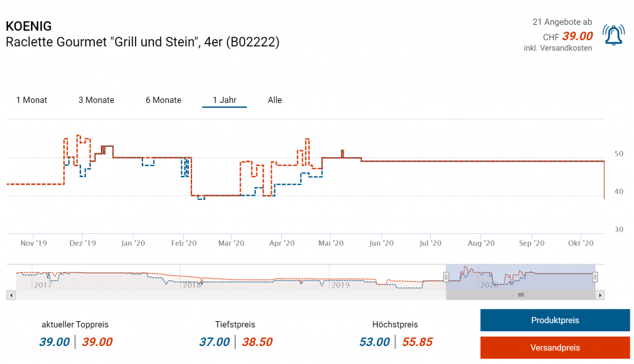Click the CHF 39.00 price
Screen dimensions: 634x364
coord(576,36)
